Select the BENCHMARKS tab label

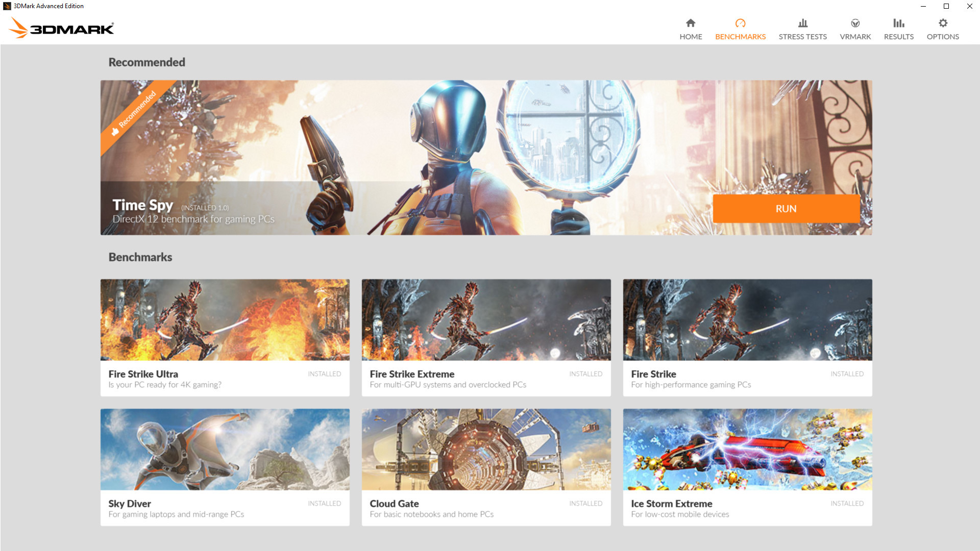coord(740,37)
